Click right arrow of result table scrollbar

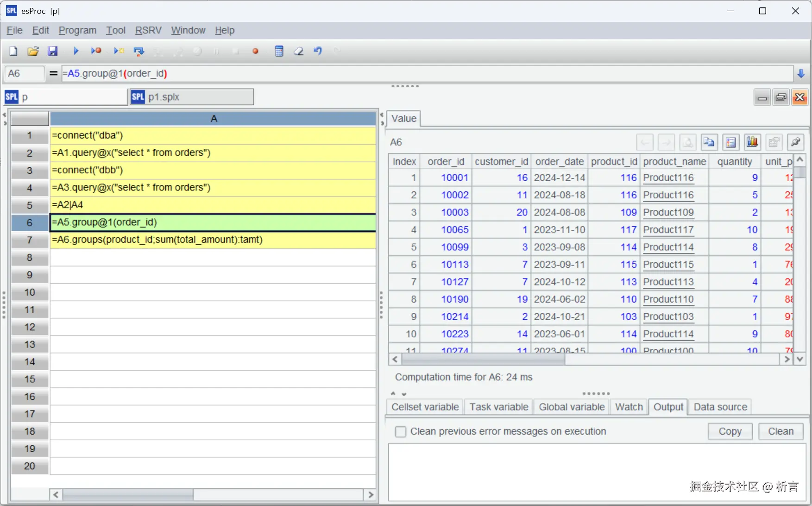click(787, 359)
